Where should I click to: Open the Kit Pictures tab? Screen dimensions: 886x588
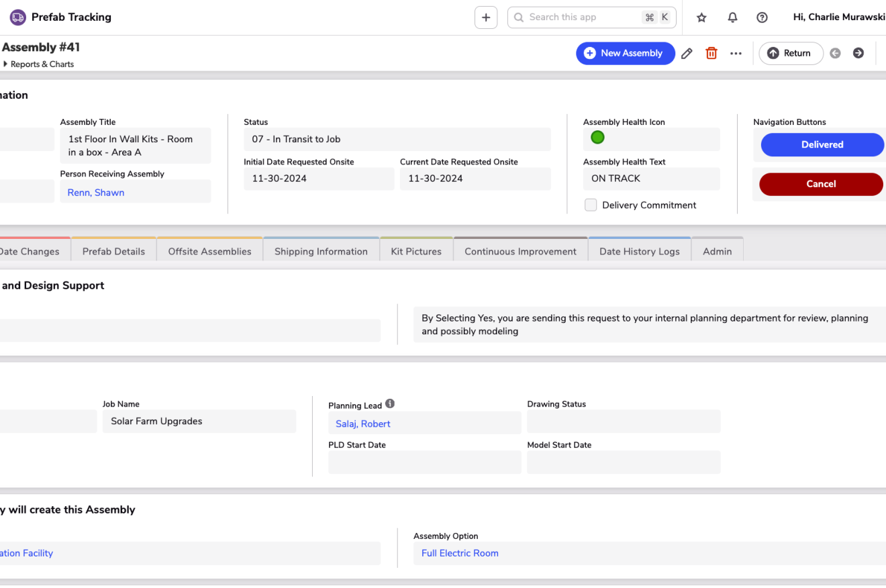[x=416, y=252]
